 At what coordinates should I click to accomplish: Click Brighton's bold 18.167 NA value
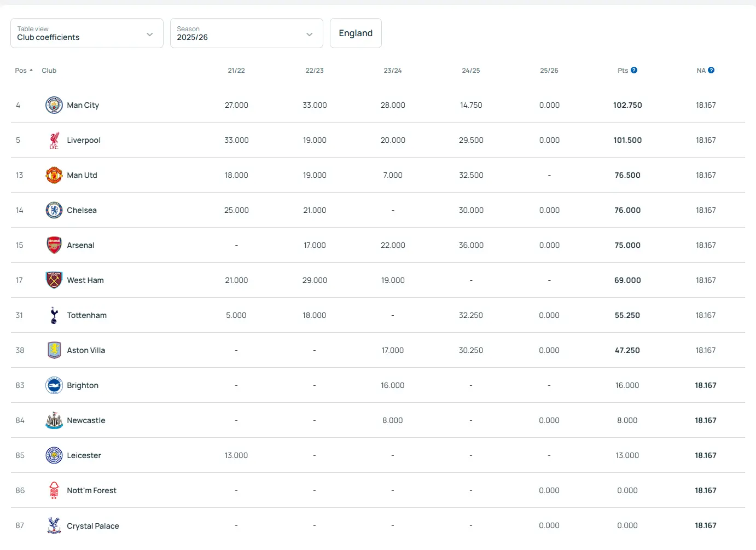pos(706,385)
